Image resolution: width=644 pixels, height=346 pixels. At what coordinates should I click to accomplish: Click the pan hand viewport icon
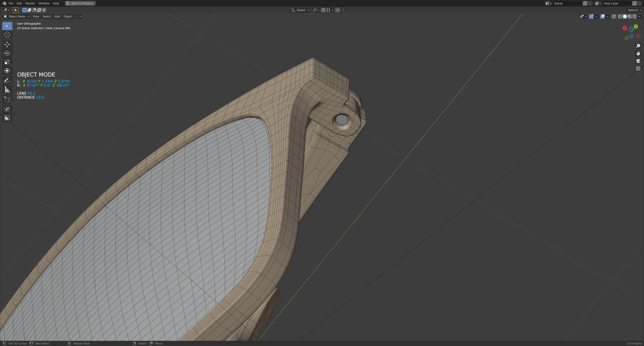coord(638,54)
